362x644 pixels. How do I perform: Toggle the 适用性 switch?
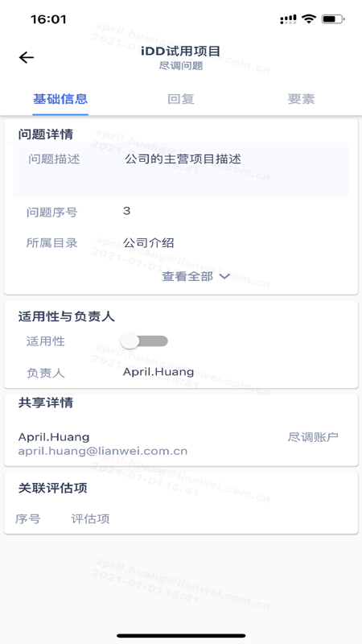click(144, 341)
